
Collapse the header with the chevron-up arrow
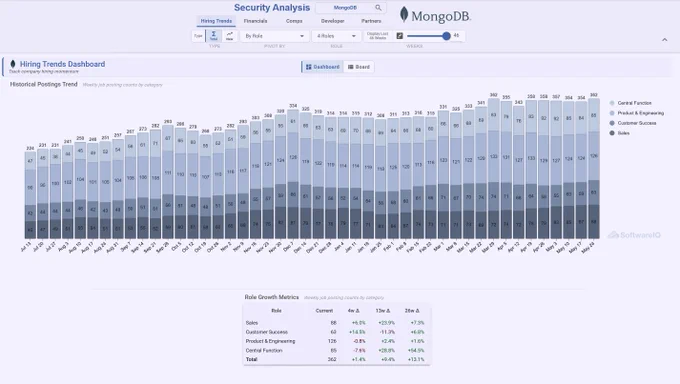tap(664, 39)
